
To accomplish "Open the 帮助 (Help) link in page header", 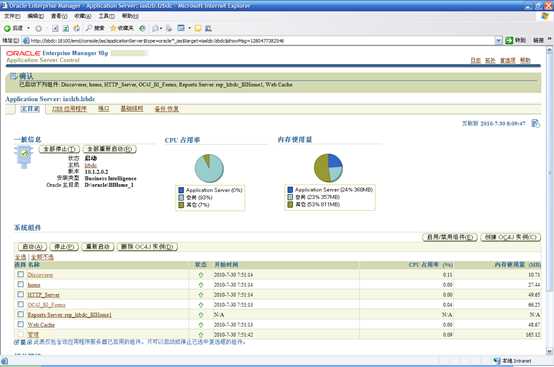I will point(525,60).
